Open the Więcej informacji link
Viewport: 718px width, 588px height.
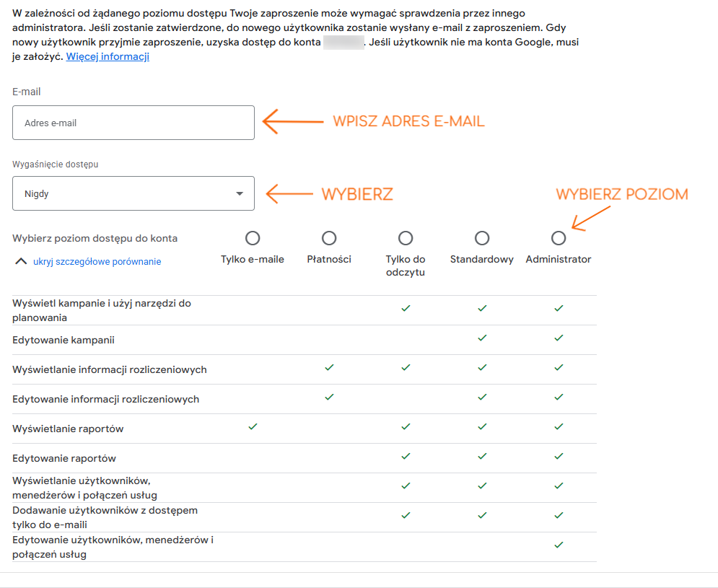pos(108,56)
